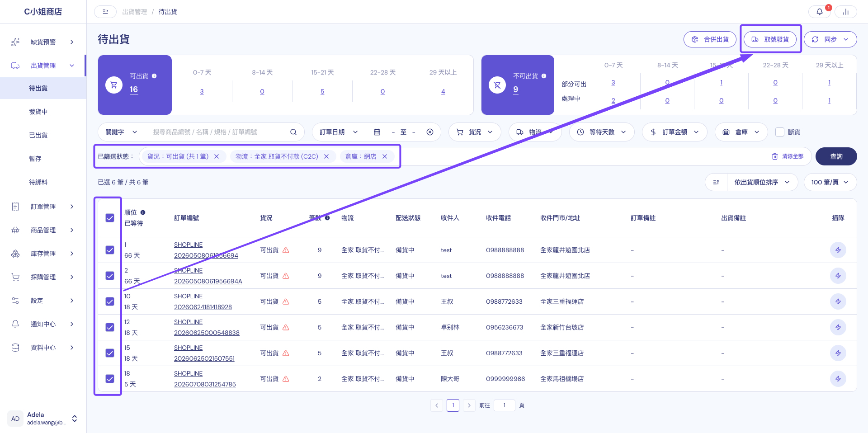Remove the 倉庫：網店 filter chip
This screenshot has height=433, width=868.
(x=385, y=156)
